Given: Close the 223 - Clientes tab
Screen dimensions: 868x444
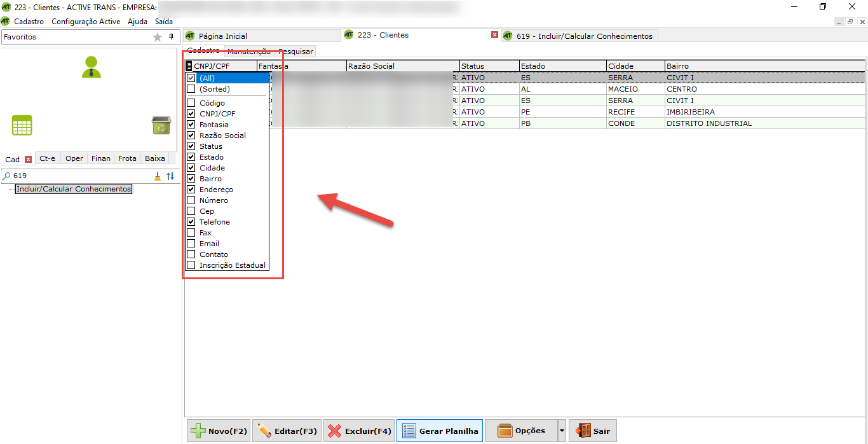Looking at the screenshot, I should click(x=494, y=35).
